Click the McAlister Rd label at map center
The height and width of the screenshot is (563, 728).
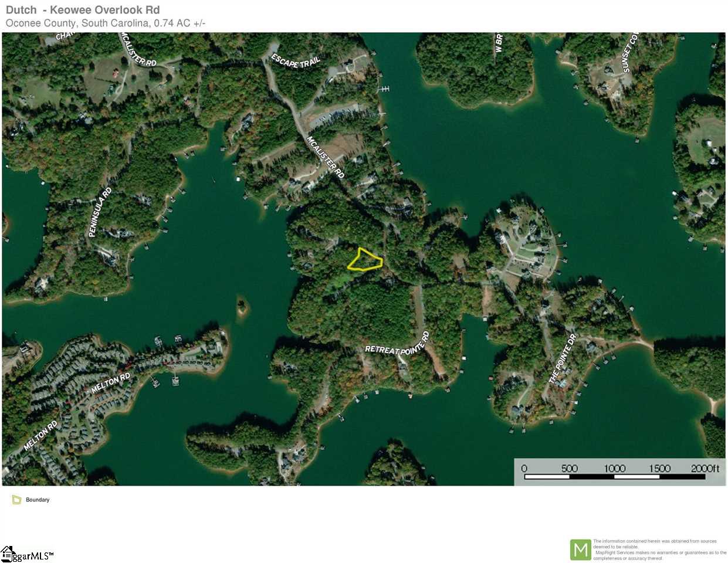(326, 157)
